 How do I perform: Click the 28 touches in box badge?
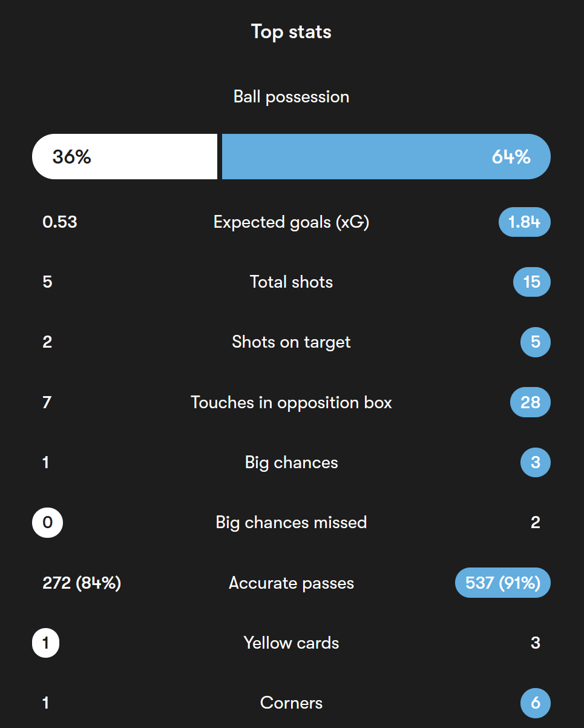(530, 402)
